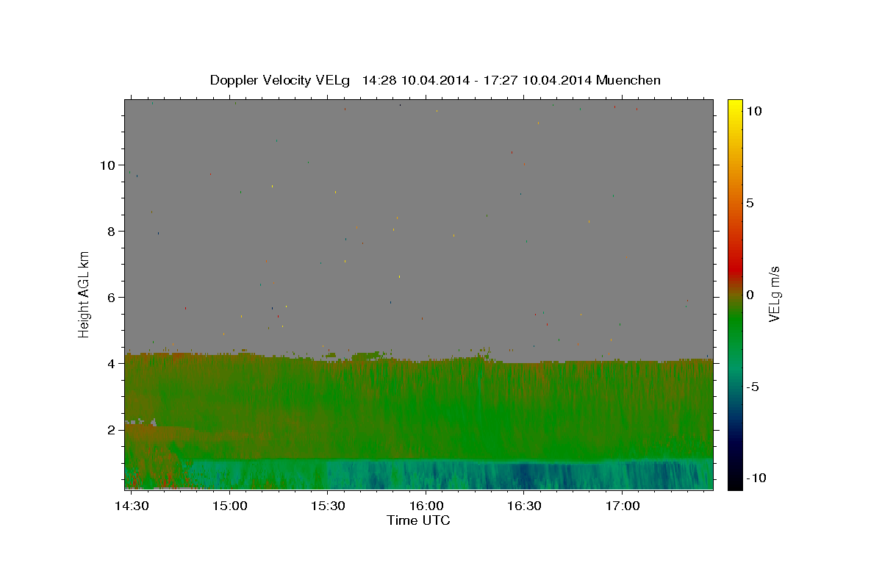The width and height of the screenshot is (882, 588).
Task: Click the height tick label 4
Action: pos(112,363)
